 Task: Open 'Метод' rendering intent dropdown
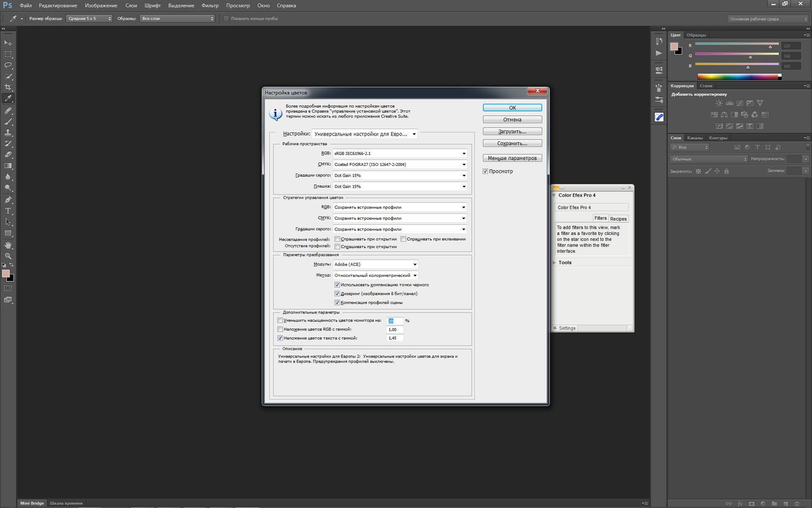[376, 275]
